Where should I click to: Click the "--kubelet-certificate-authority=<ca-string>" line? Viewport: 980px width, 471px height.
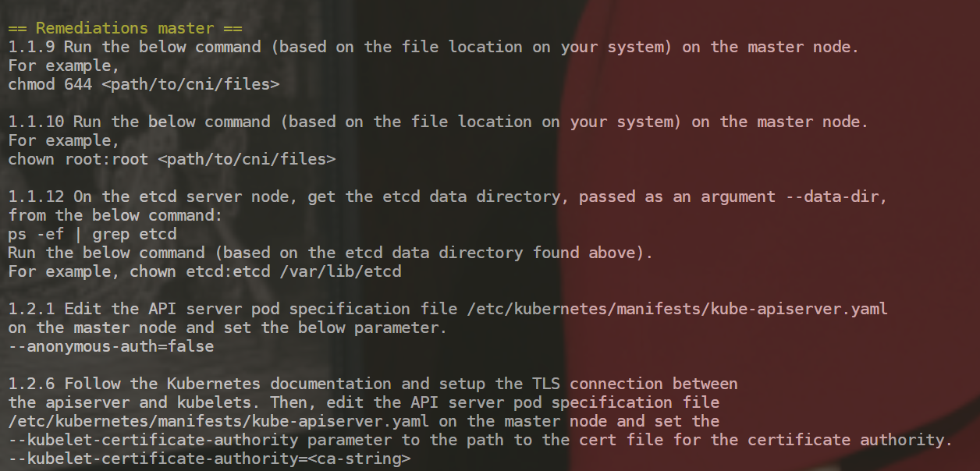coord(209,459)
